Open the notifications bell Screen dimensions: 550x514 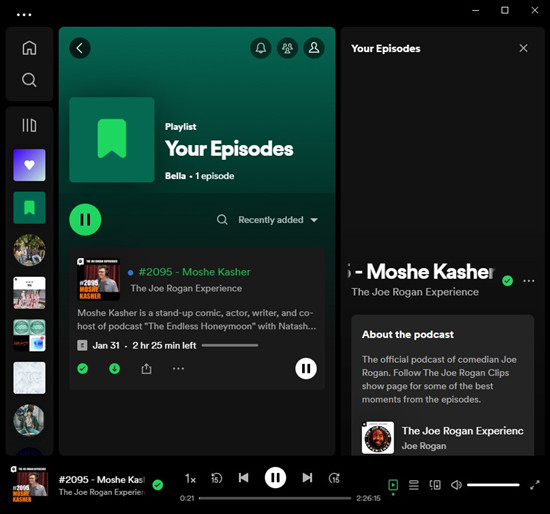(261, 48)
